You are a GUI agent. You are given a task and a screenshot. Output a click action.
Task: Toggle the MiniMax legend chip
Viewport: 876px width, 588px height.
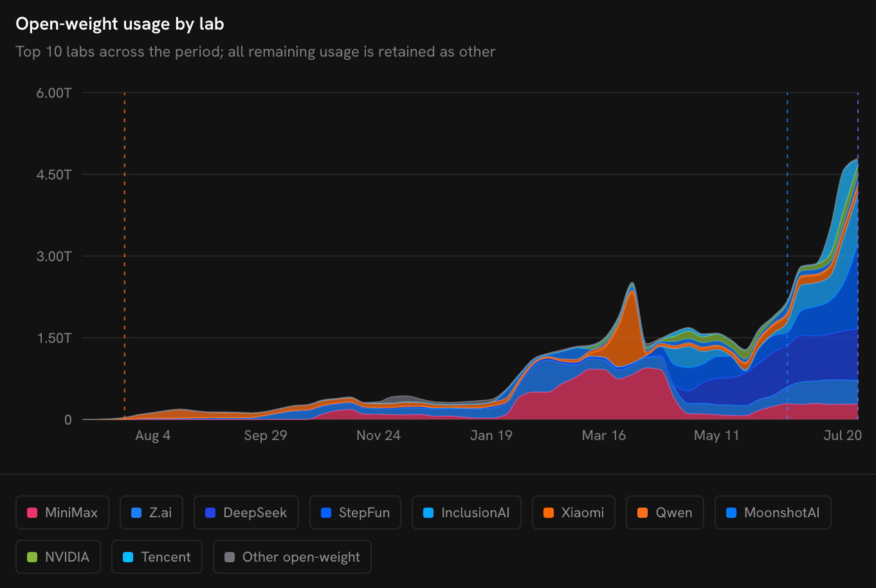62,513
